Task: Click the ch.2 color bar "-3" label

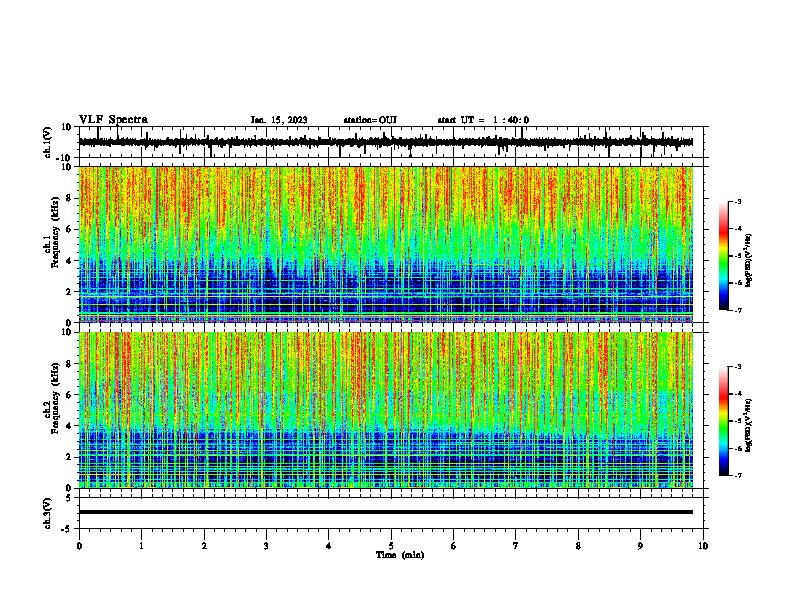Action: 737,367
